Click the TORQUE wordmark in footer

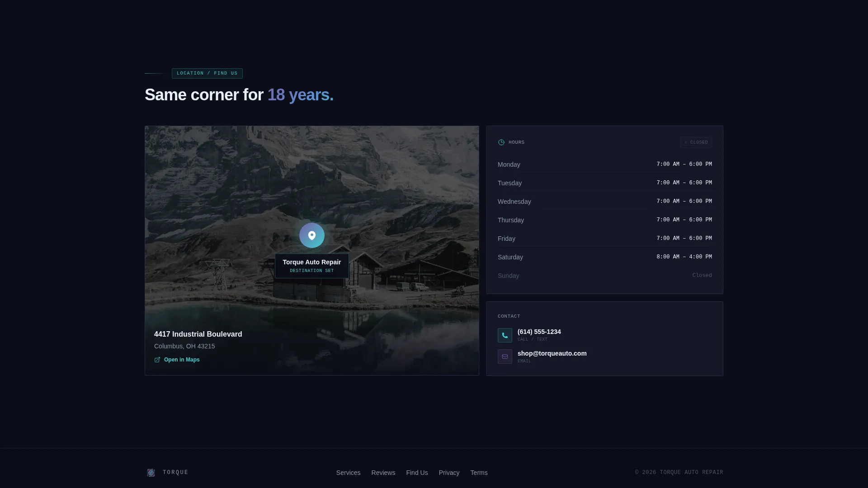(x=175, y=473)
